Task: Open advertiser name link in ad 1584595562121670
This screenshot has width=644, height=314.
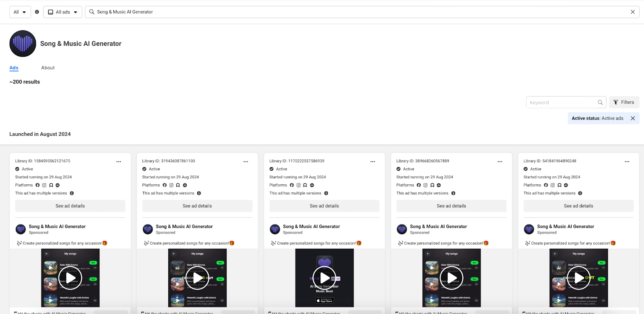Action: tap(57, 227)
